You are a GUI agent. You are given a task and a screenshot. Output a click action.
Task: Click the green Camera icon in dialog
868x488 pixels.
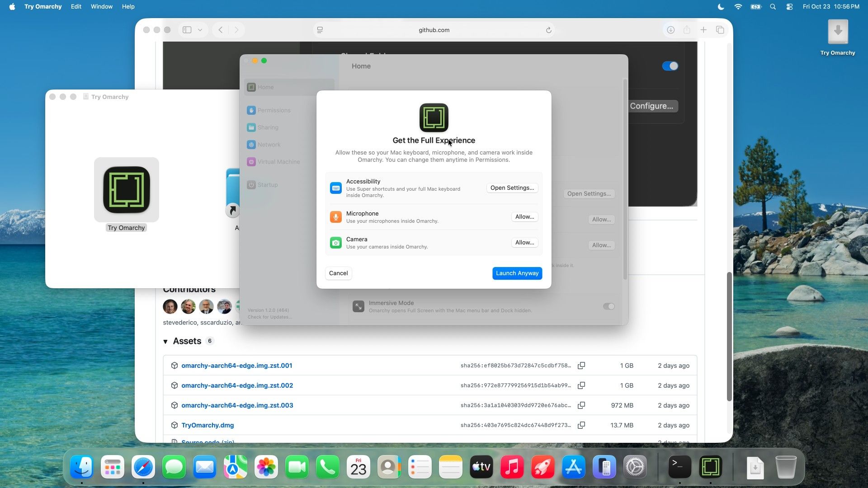(x=335, y=243)
